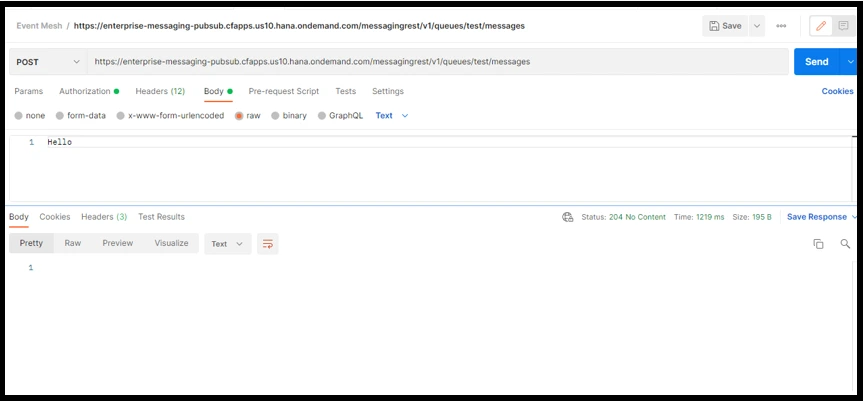Open the raw Text format dropdown

click(392, 116)
